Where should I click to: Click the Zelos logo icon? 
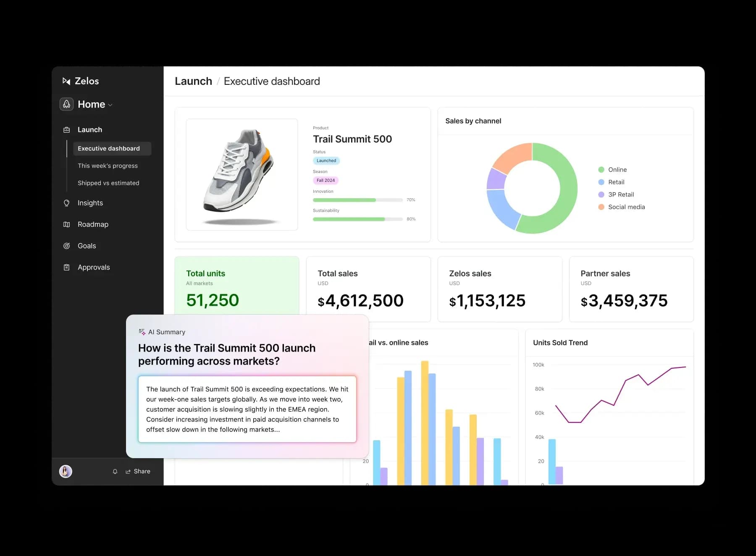coord(66,81)
